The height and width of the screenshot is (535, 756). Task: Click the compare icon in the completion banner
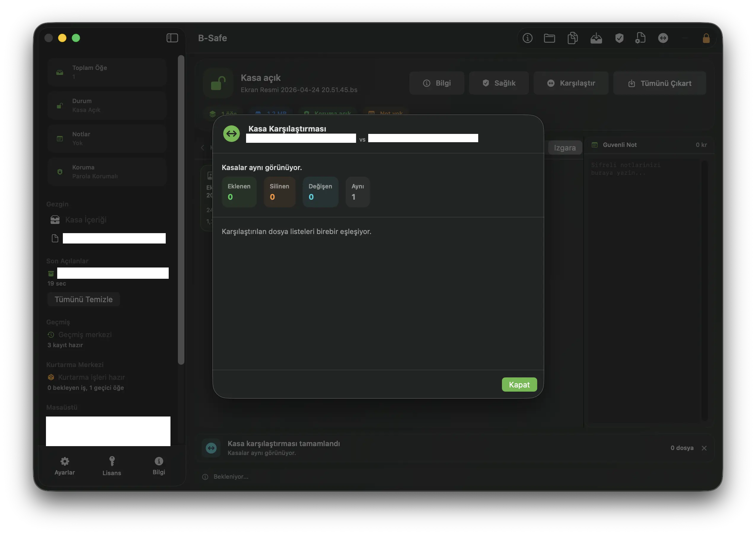(211, 448)
